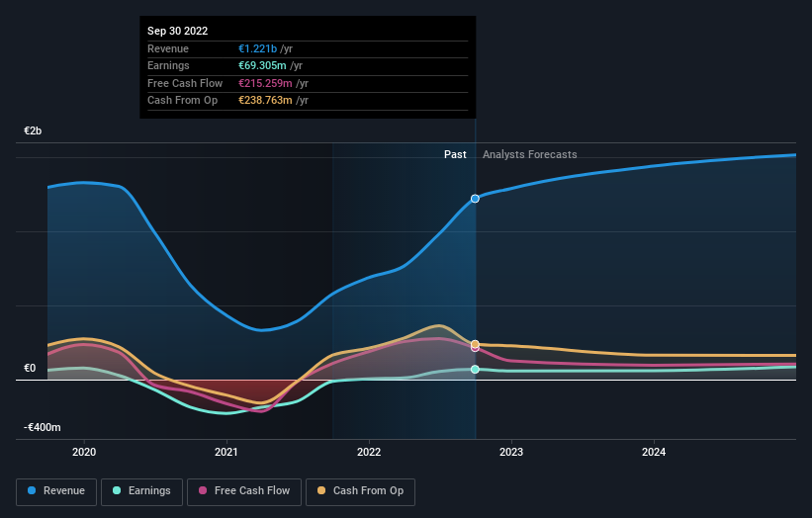Click the Earnings row label in tooltip

coord(168,65)
